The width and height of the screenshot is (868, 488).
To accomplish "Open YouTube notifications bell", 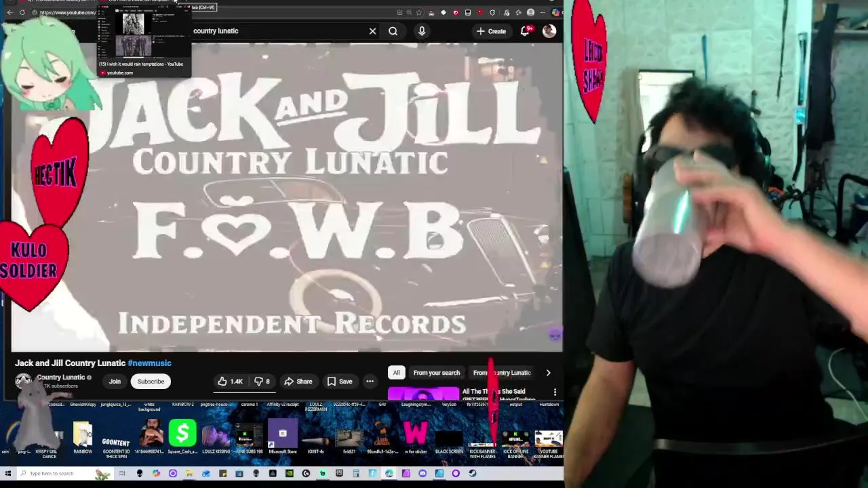I will (526, 30).
